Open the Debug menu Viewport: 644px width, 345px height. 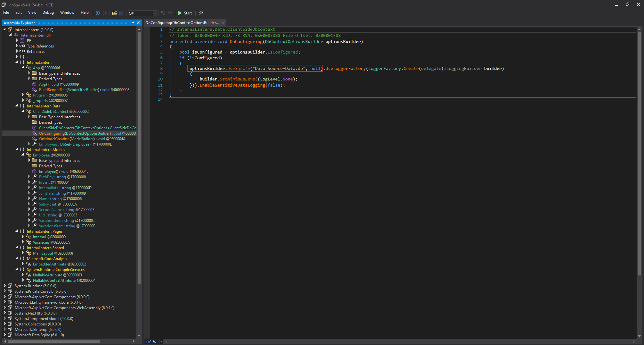[48, 13]
